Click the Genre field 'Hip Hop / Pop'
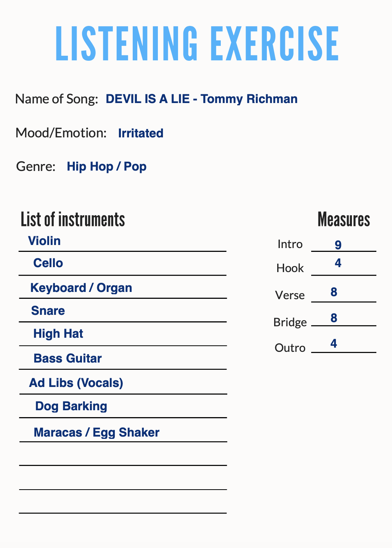The image size is (392, 548). click(106, 166)
